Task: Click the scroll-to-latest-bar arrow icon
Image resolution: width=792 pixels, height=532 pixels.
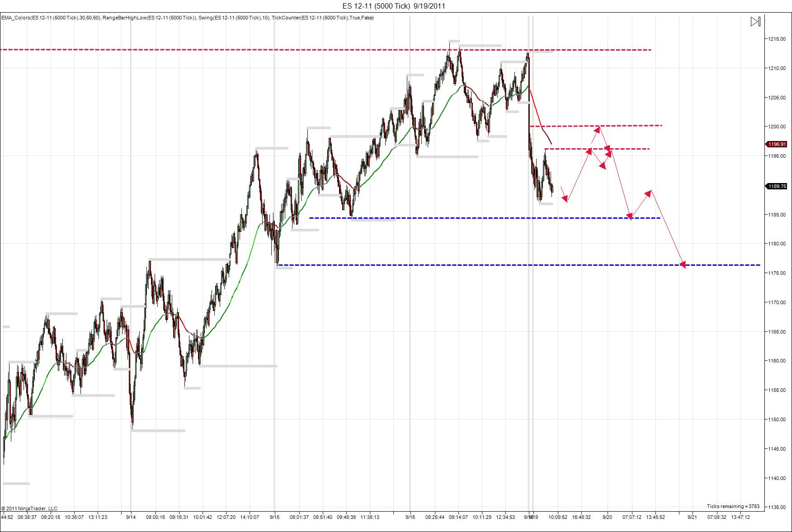Action: click(x=755, y=22)
